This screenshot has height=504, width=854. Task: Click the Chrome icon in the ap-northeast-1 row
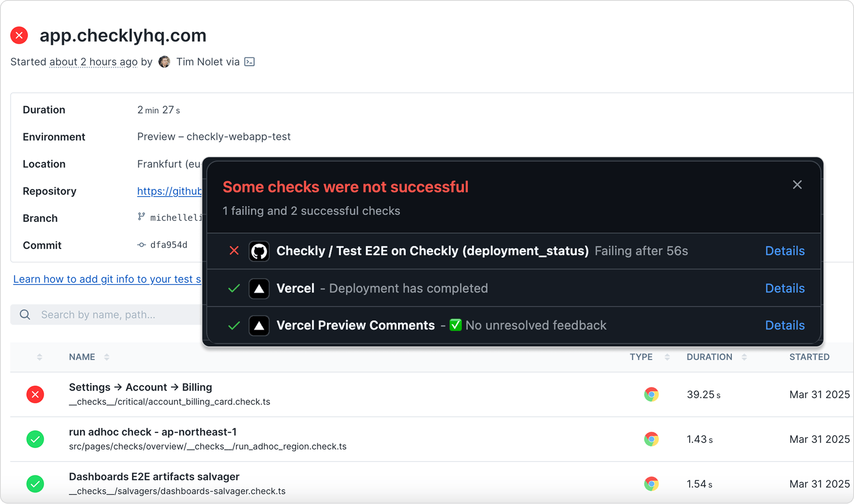pos(651,439)
